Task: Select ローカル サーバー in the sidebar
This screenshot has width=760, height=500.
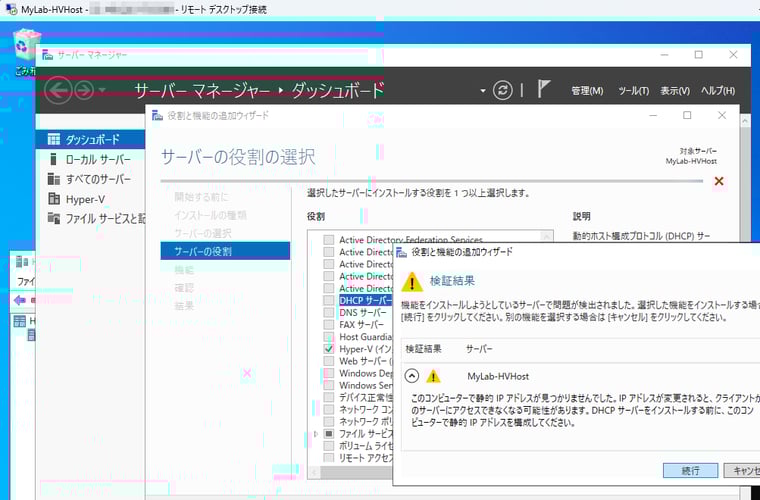Action: coord(90,159)
